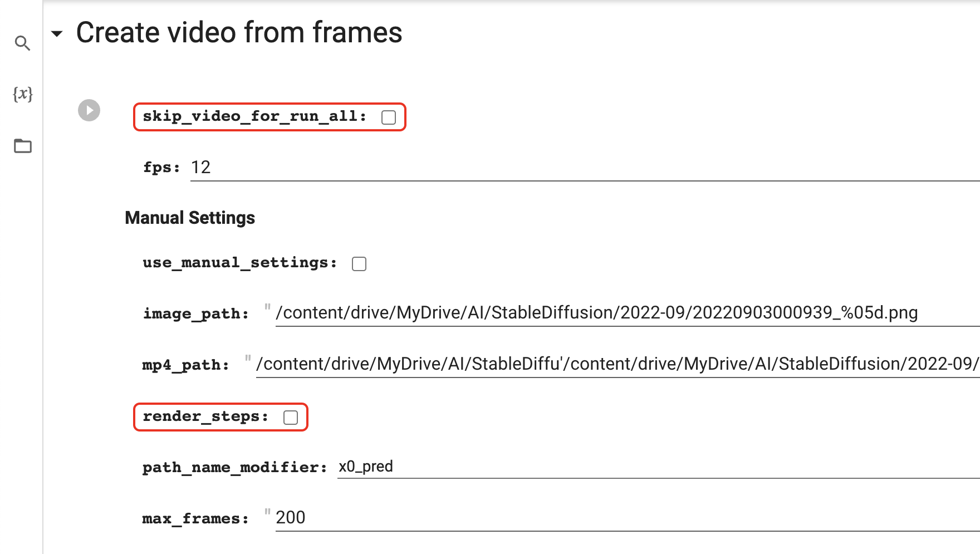
Task: Open the search icon in left sidebar
Action: point(22,43)
